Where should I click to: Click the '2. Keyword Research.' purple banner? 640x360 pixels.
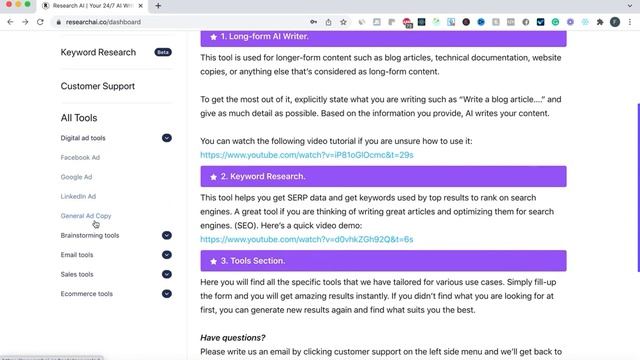pos(383,176)
